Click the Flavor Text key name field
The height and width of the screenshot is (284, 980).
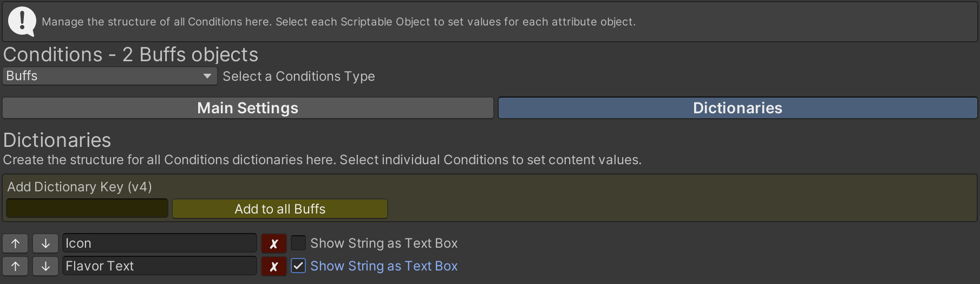coord(159,266)
